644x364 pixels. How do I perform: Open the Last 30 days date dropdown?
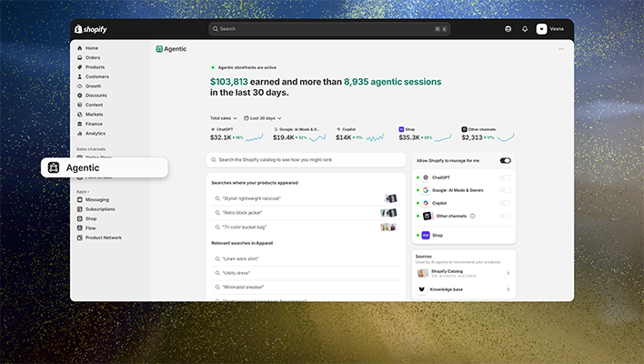[263, 118]
